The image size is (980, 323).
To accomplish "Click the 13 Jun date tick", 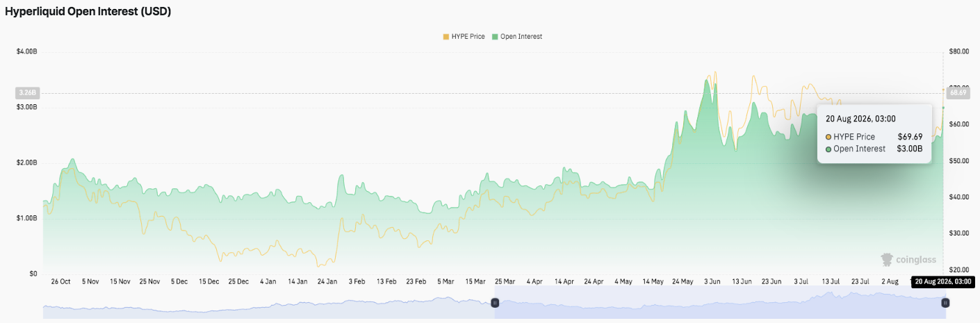I will click(742, 281).
